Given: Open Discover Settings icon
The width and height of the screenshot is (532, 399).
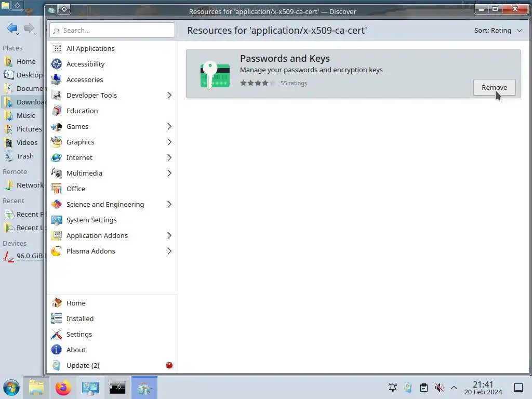Looking at the screenshot, I should point(56,334).
